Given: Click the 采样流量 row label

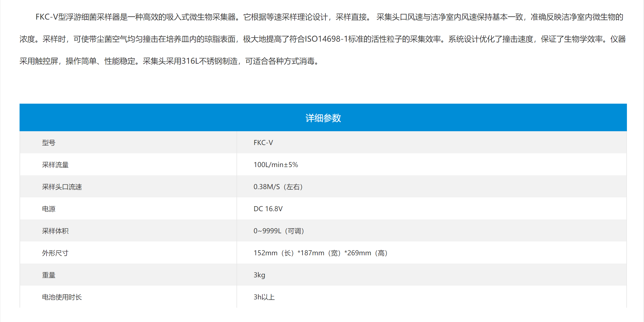Looking at the screenshot, I should [55, 165].
